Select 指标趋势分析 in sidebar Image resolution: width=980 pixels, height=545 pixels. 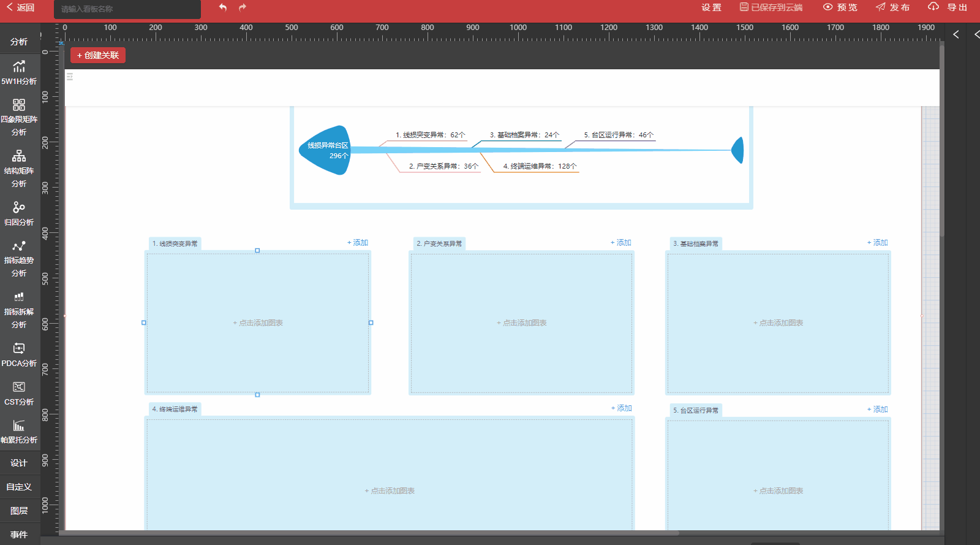(x=19, y=258)
